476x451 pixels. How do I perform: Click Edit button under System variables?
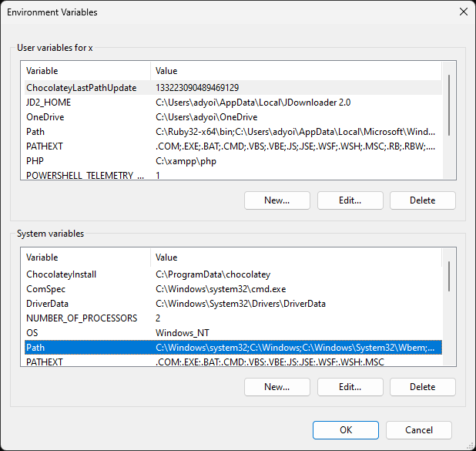pos(350,387)
